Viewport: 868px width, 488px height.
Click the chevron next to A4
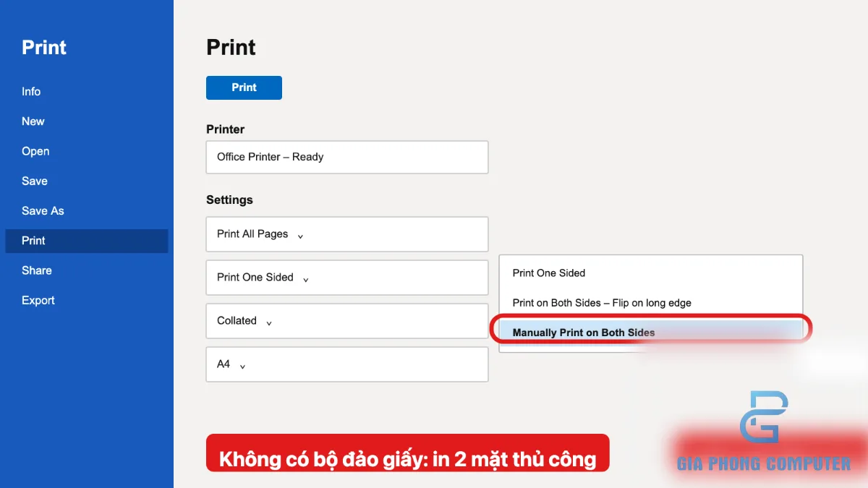click(x=242, y=367)
